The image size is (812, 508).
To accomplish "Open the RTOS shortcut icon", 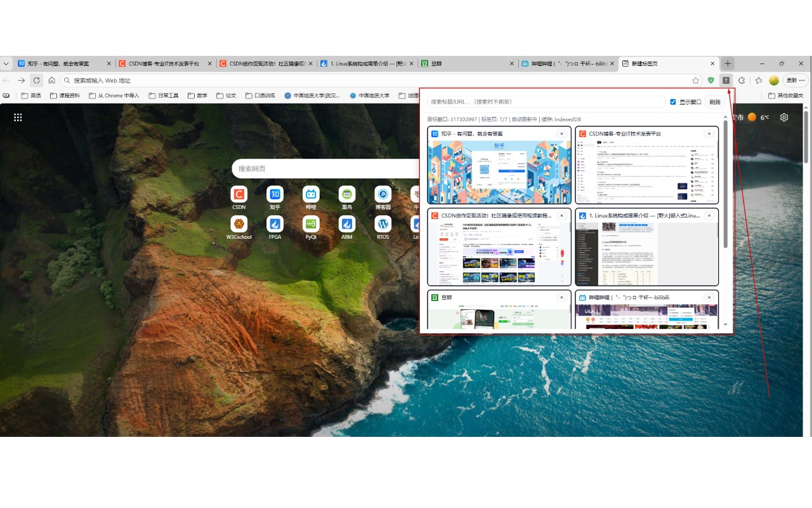I will tap(383, 224).
